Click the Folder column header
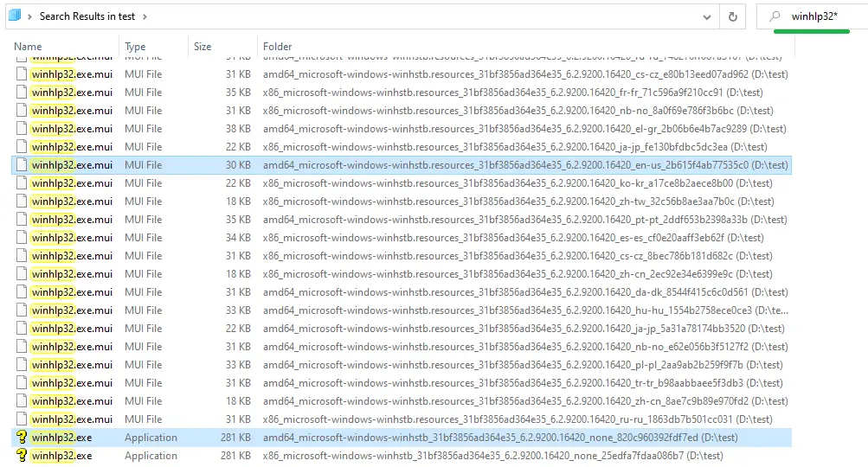 (x=277, y=47)
